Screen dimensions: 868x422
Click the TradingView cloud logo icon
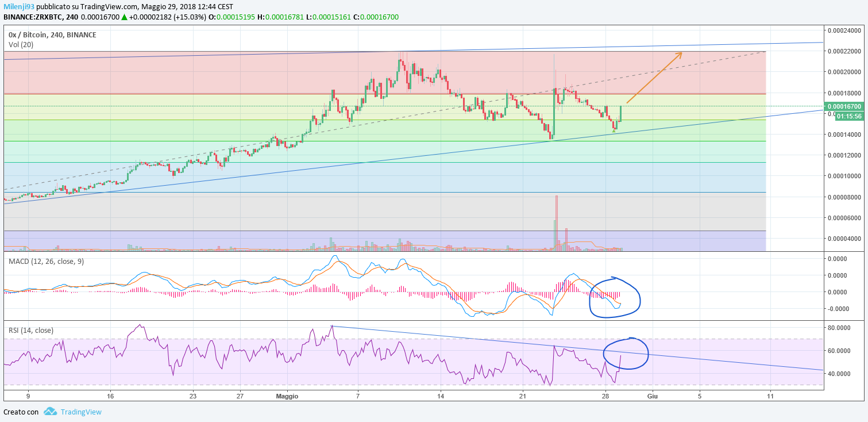pos(50,411)
